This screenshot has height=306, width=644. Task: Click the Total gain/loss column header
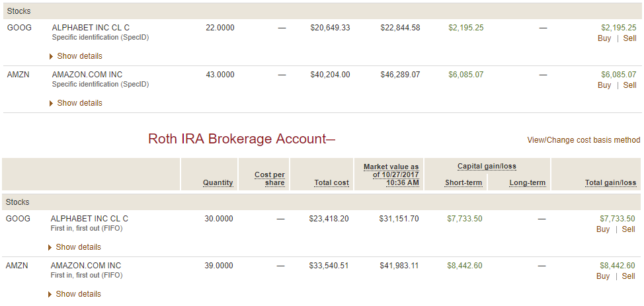[x=611, y=183]
